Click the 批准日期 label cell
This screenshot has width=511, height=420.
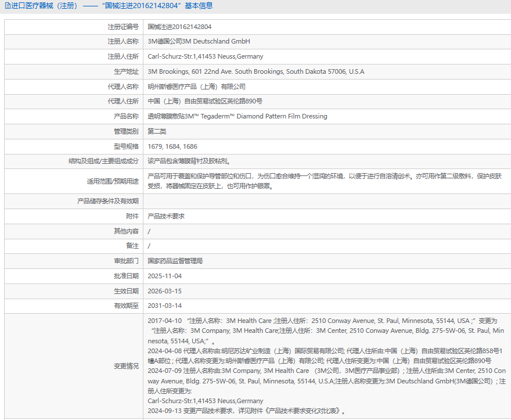74,276
